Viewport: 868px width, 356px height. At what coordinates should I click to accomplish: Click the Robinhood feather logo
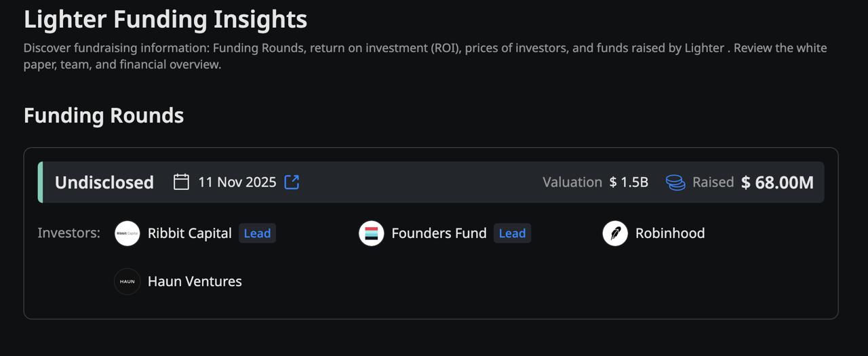pyautogui.click(x=615, y=233)
